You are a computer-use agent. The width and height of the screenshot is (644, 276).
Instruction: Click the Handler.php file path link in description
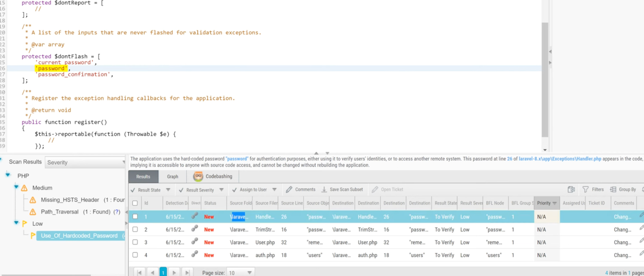pos(560,159)
